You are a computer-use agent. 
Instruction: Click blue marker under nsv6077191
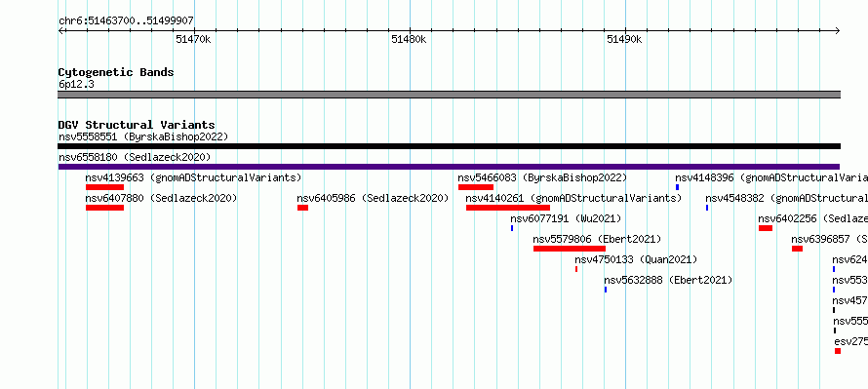[512, 228]
